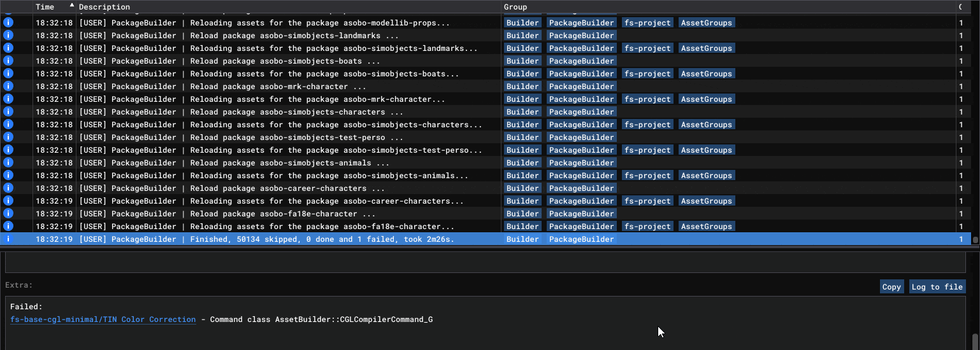Click fs-project tag on the asobo-simobjects-landmarks reloading row

[x=647, y=48]
